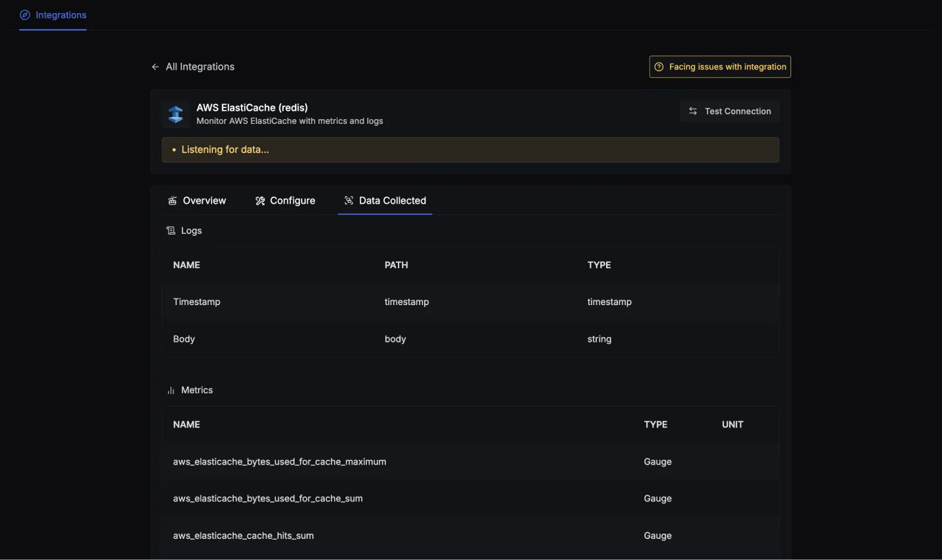Click the timestamp type cell
942x560 pixels.
point(610,302)
